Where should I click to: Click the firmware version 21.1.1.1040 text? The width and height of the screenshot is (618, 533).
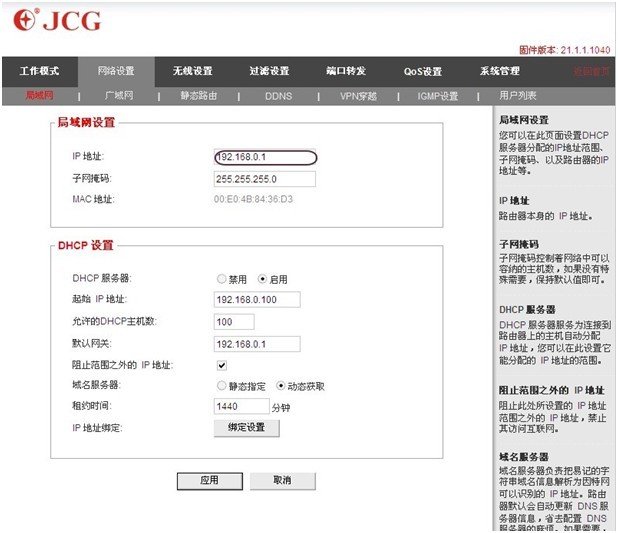(585, 50)
